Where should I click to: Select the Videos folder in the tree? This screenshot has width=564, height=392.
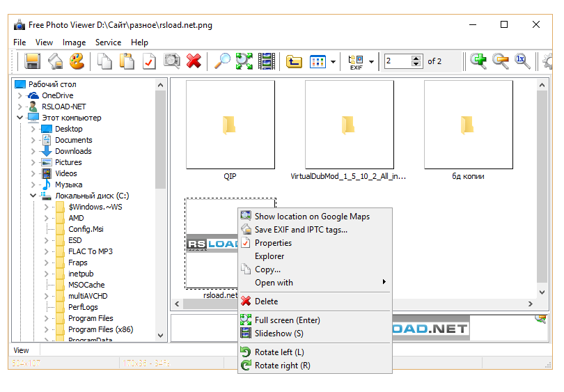66,173
